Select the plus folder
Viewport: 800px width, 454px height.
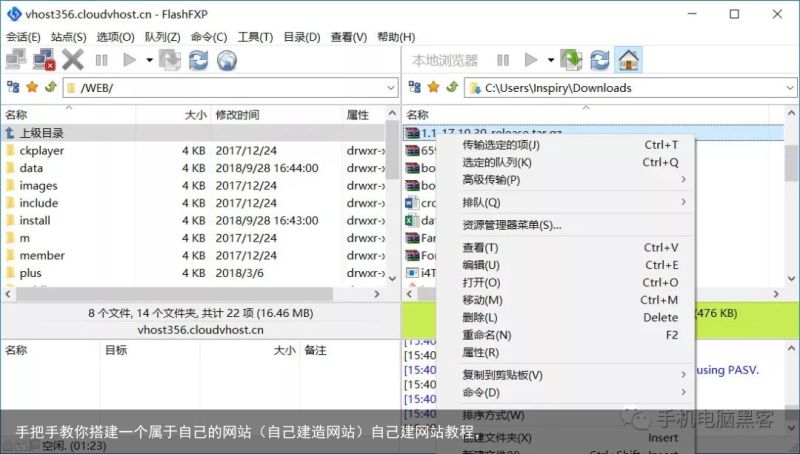[x=194, y=273]
